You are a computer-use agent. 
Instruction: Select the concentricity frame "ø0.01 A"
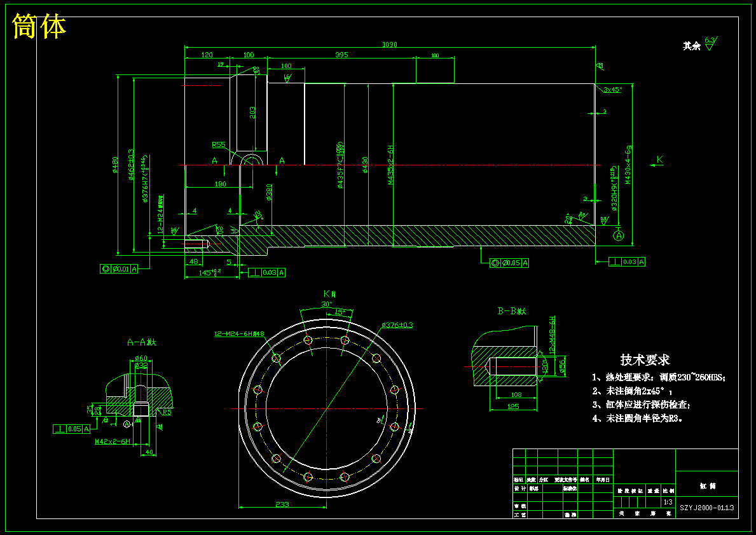coord(119,269)
